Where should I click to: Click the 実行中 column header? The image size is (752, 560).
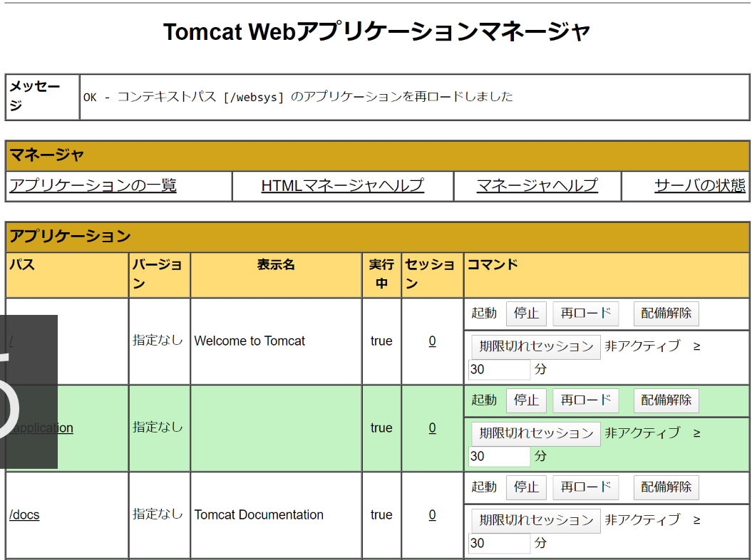pyautogui.click(x=381, y=274)
